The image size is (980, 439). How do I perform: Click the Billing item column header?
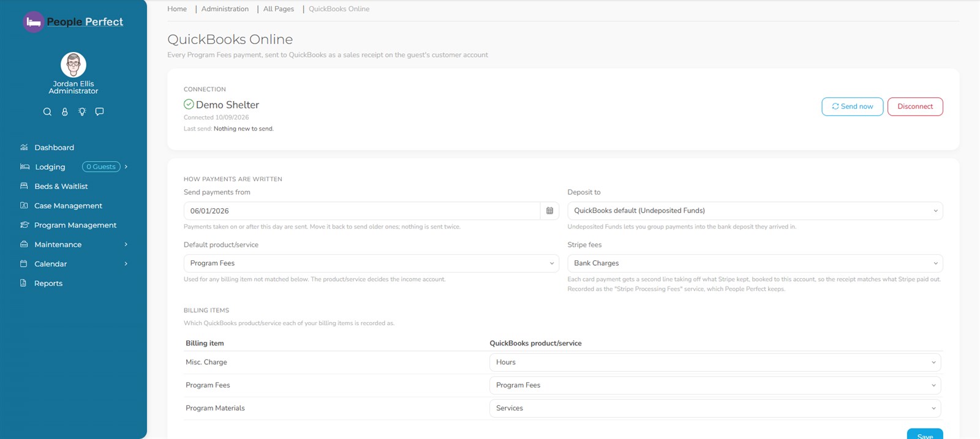[205, 343]
